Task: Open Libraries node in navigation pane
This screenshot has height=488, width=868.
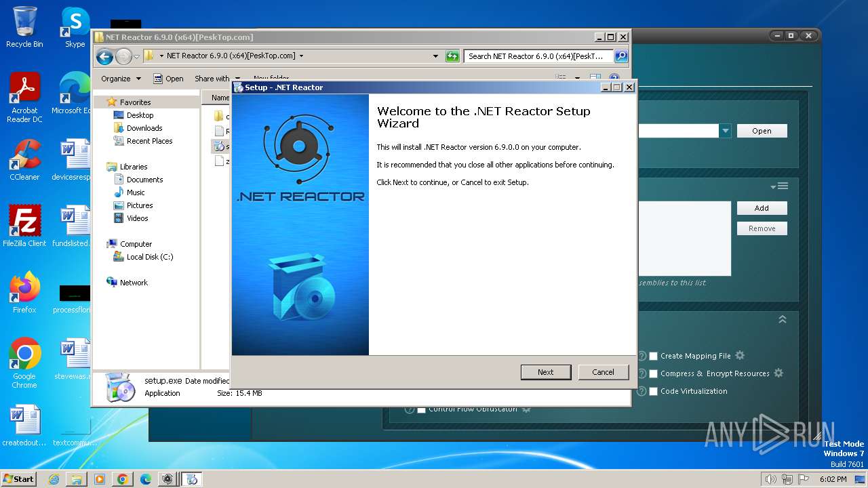Action: pyautogui.click(x=134, y=167)
